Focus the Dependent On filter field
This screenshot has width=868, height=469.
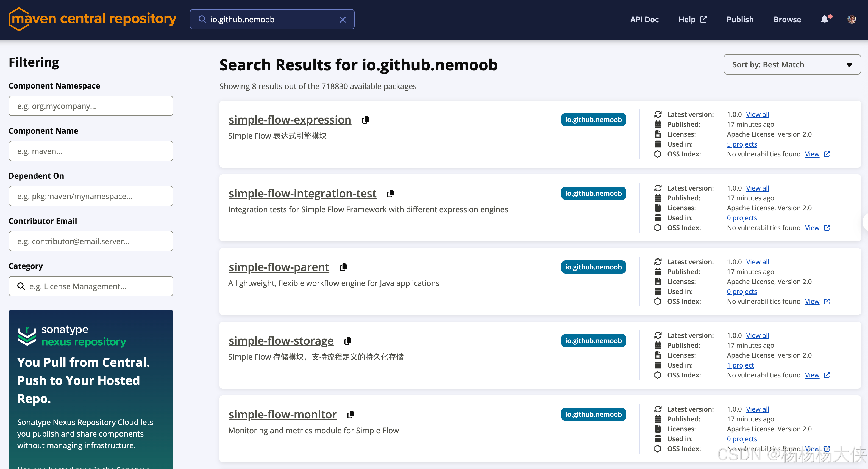pos(91,196)
